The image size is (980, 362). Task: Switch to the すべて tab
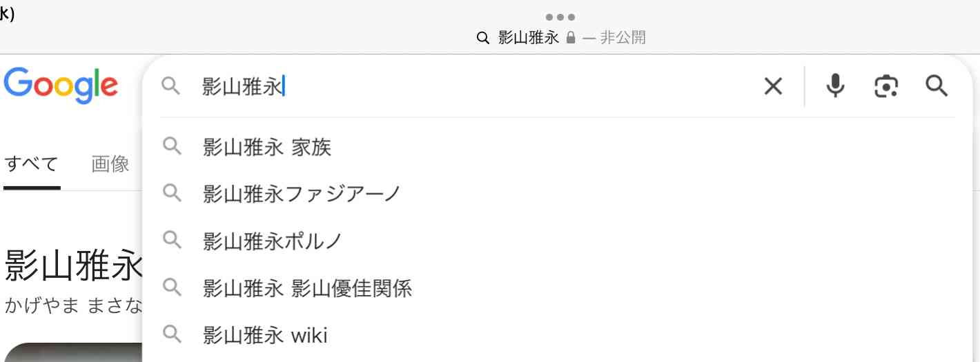pyautogui.click(x=31, y=164)
